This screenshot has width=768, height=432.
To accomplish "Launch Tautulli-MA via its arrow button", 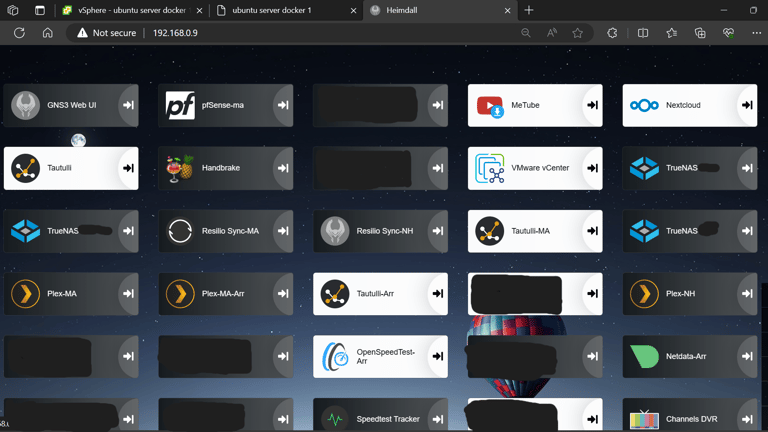I will tap(593, 231).
